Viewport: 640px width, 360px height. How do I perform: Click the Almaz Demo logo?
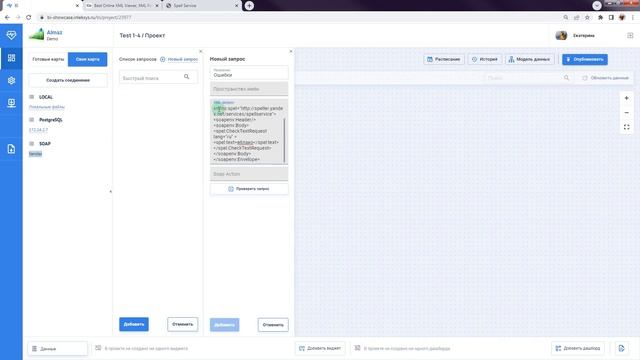coord(46,35)
